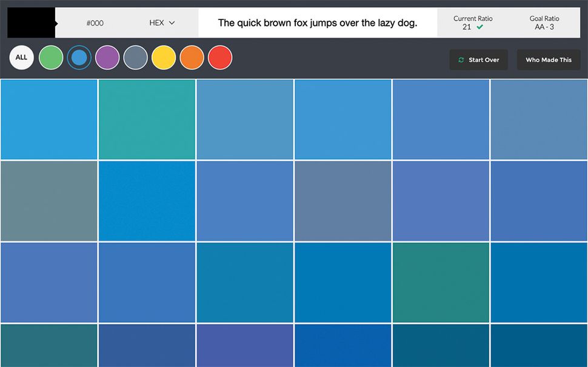Click the Start Over button
Viewport: 588px width, 367px height.
point(478,60)
